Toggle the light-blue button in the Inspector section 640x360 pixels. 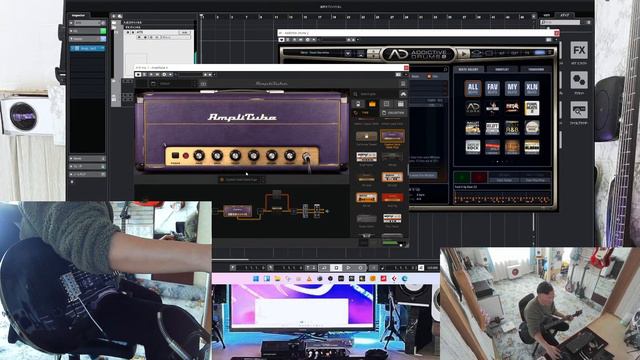click(x=103, y=39)
